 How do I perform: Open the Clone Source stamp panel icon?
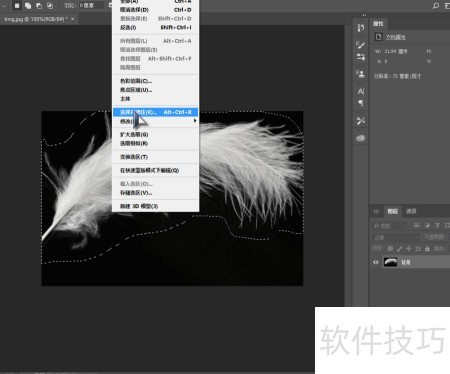point(361,73)
